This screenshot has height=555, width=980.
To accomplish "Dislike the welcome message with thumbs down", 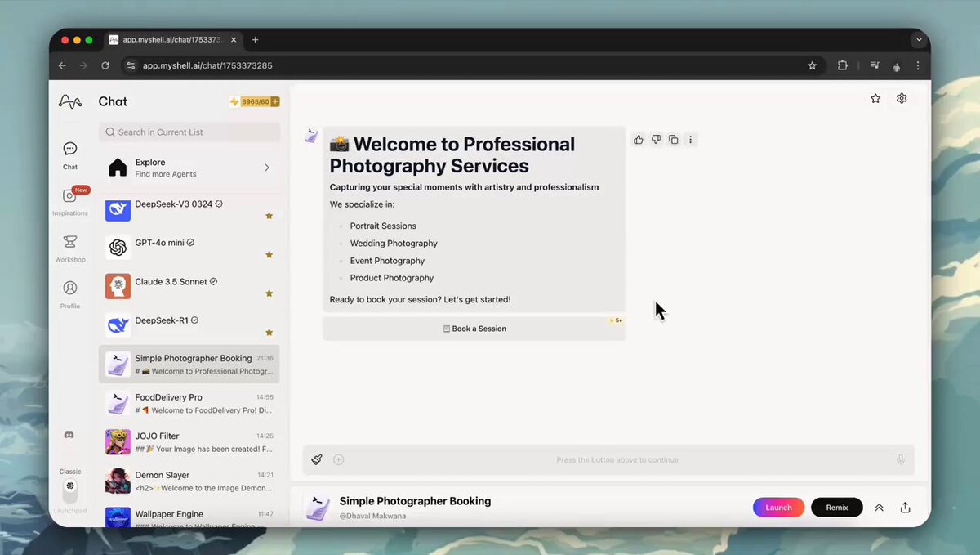I will [656, 140].
